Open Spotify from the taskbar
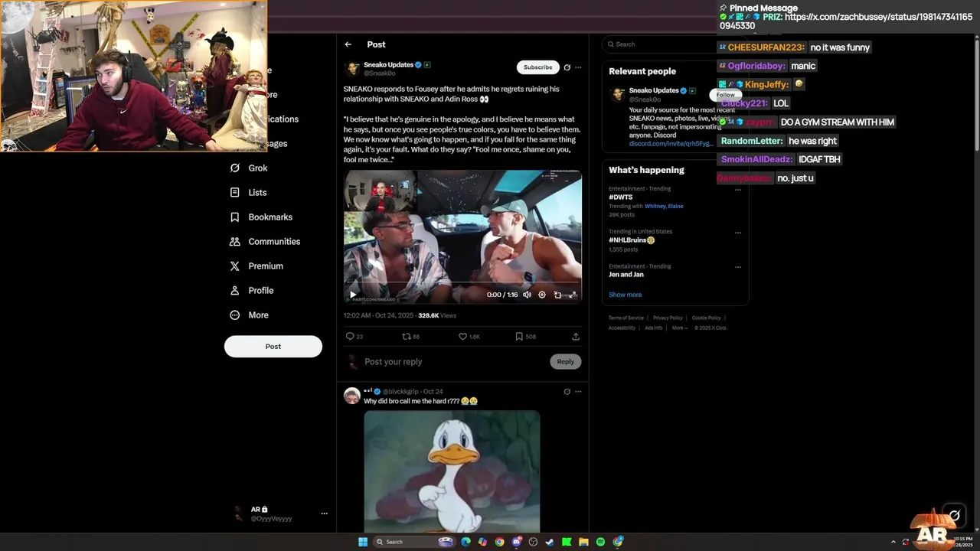The height and width of the screenshot is (551, 980). (x=600, y=542)
